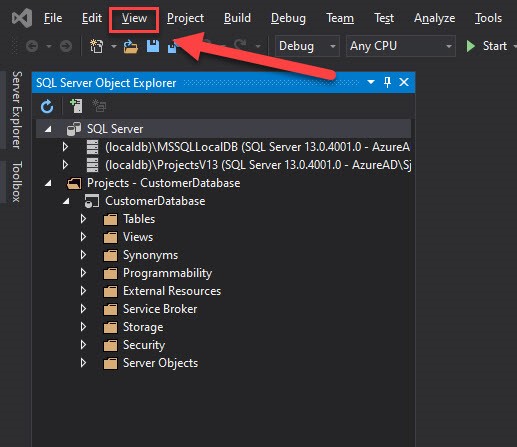Open the File menu
The height and width of the screenshot is (447, 517).
[x=53, y=18]
